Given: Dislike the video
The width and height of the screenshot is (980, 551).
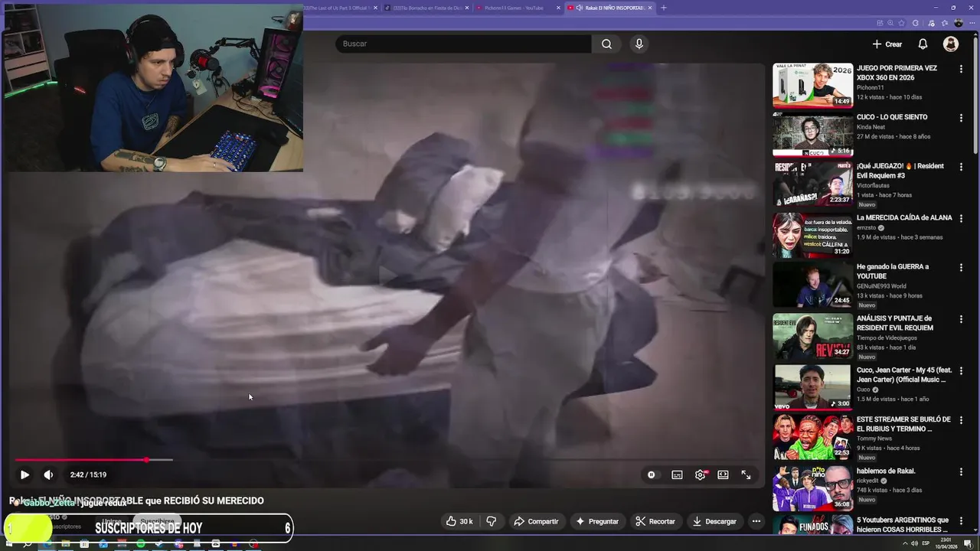Looking at the screenshot, I should (x=492, y=521).
